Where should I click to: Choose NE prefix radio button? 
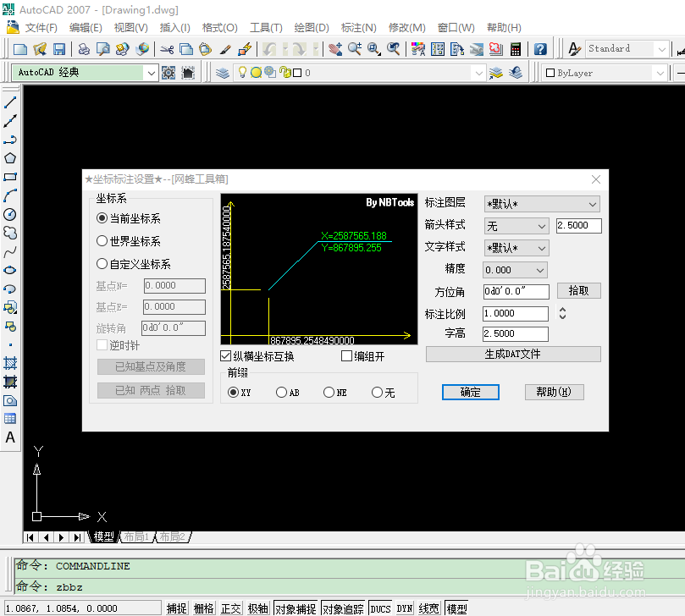pyautogui.click(x=329, y=393)
